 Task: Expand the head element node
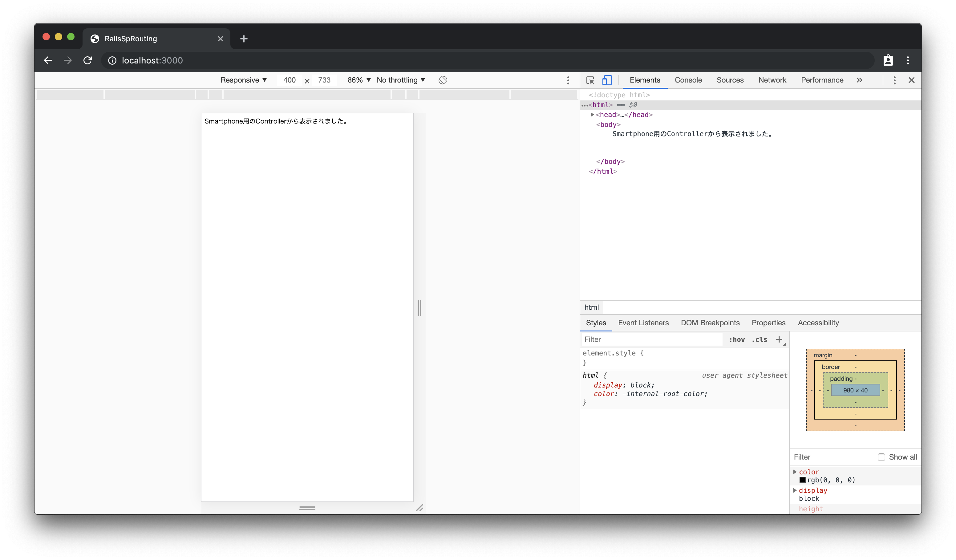click(592, 115)
